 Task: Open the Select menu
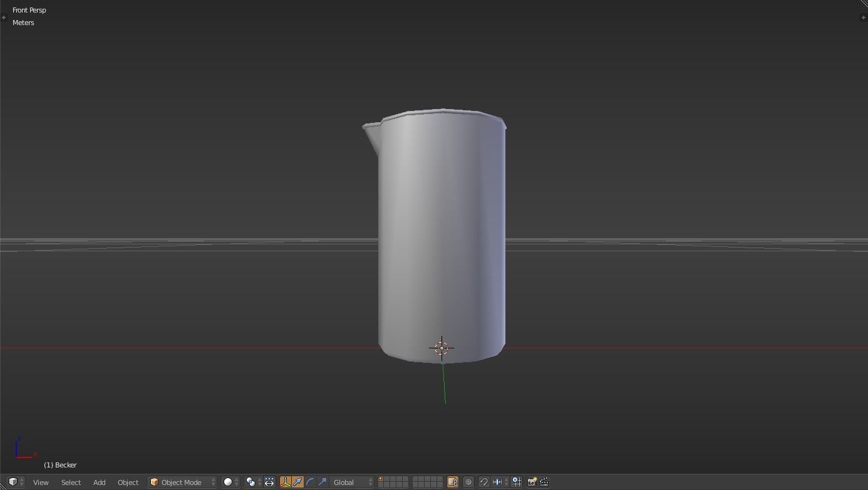pos(71,482)
